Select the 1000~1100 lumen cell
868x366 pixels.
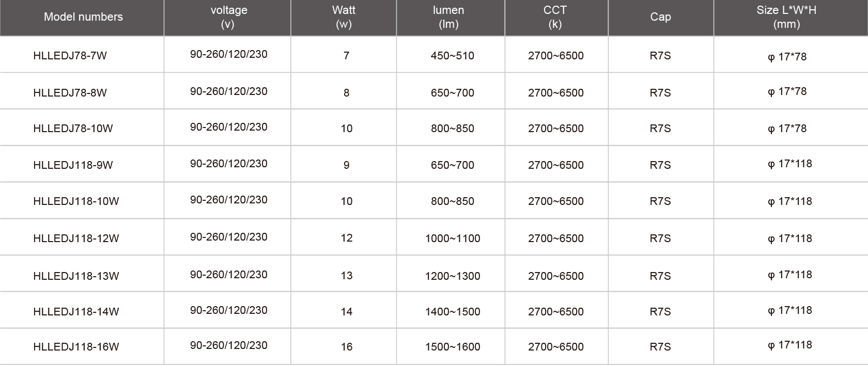(x=453, y=238)
